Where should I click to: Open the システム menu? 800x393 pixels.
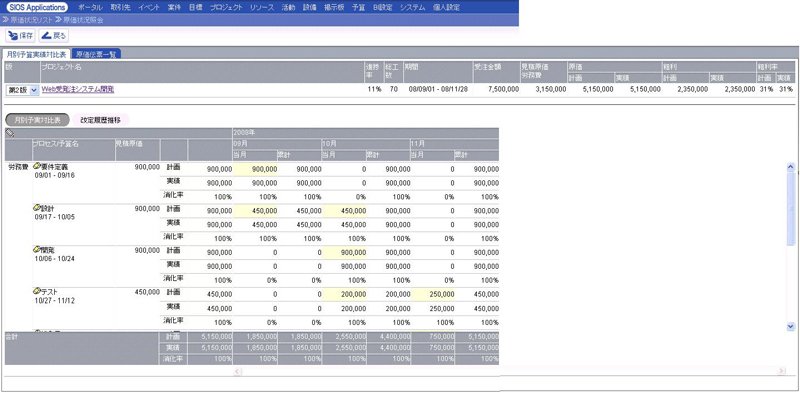[412, 8]
